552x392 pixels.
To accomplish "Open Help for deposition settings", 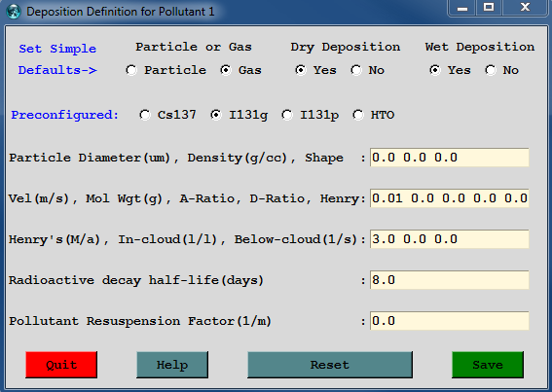I will [x=172, y=365].
